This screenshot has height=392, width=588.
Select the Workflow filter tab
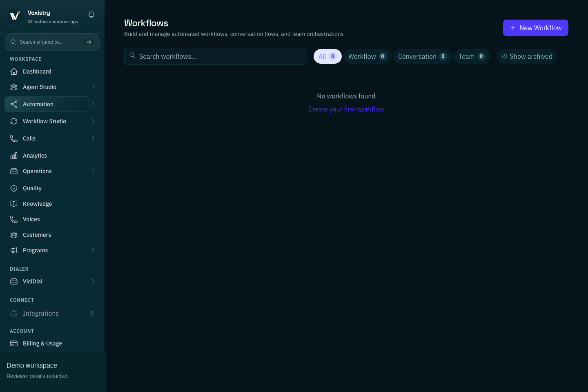[x=367, y=56]
